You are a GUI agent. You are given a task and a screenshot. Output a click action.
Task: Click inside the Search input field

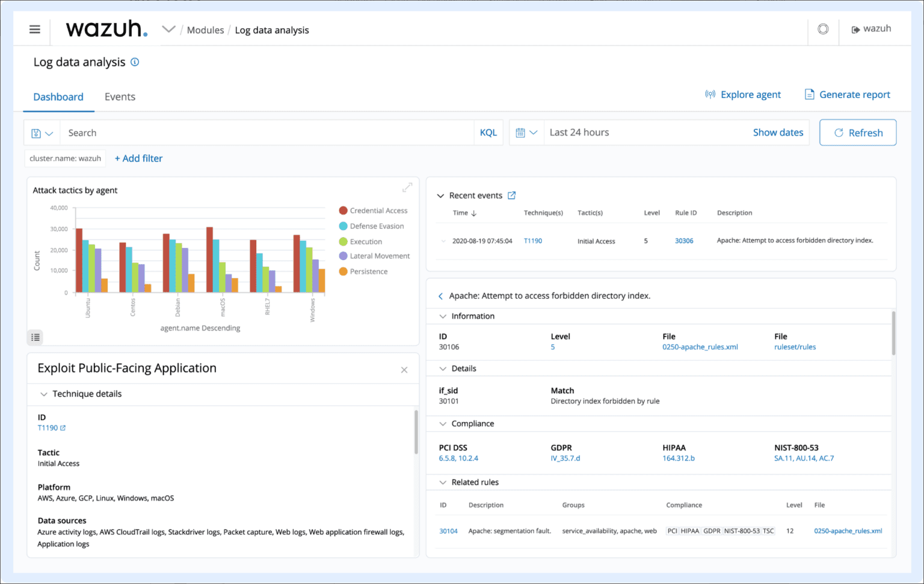click(241, 132)
